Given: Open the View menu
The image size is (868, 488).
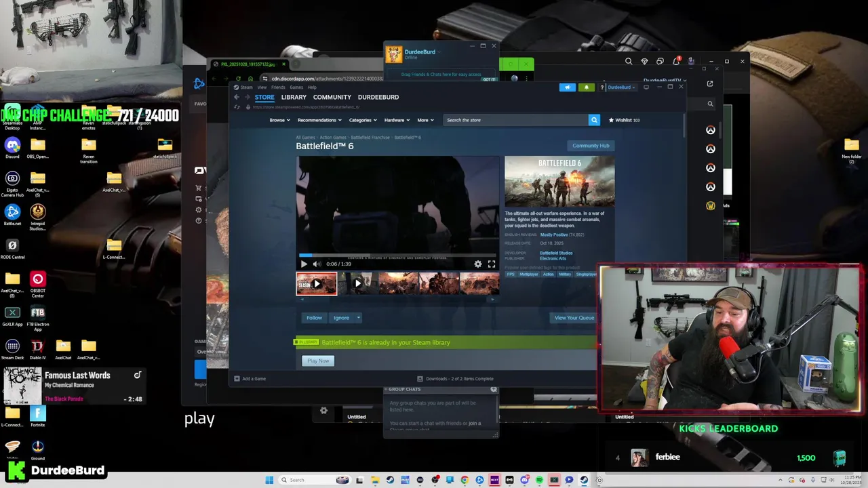Looking at the screenshot, I should 262,87.
